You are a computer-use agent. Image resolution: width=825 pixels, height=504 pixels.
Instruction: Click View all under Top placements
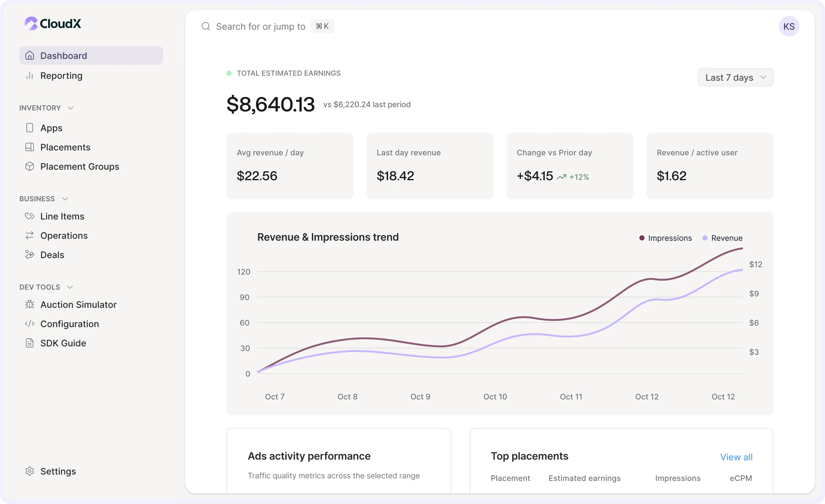point(736,457)
